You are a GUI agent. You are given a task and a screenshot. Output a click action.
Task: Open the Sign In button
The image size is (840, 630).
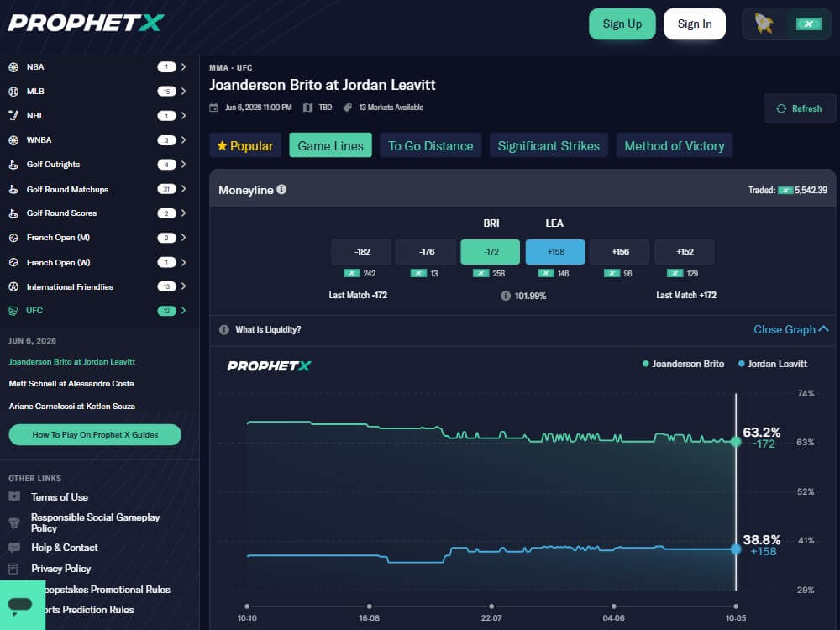click(695, 24)
